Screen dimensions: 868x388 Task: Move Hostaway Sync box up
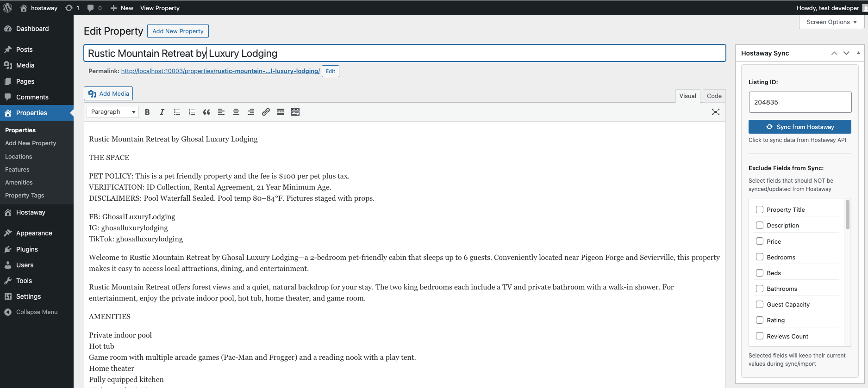[834, 53]
